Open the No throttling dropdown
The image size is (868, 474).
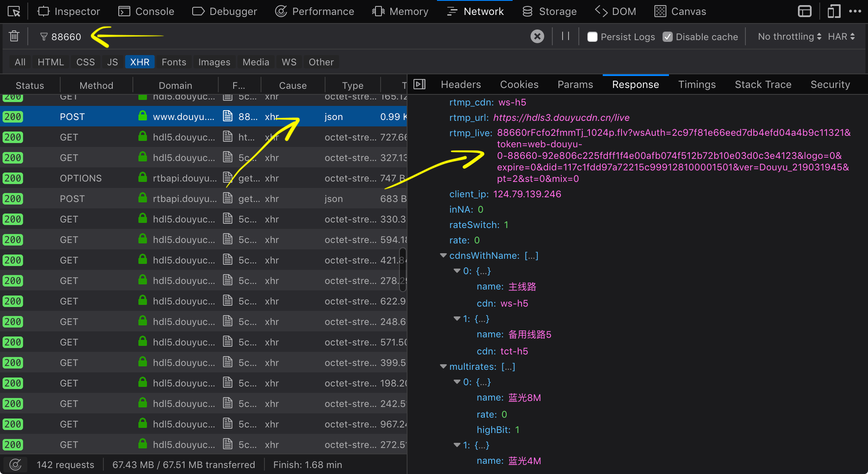click(x=789, y=37)
